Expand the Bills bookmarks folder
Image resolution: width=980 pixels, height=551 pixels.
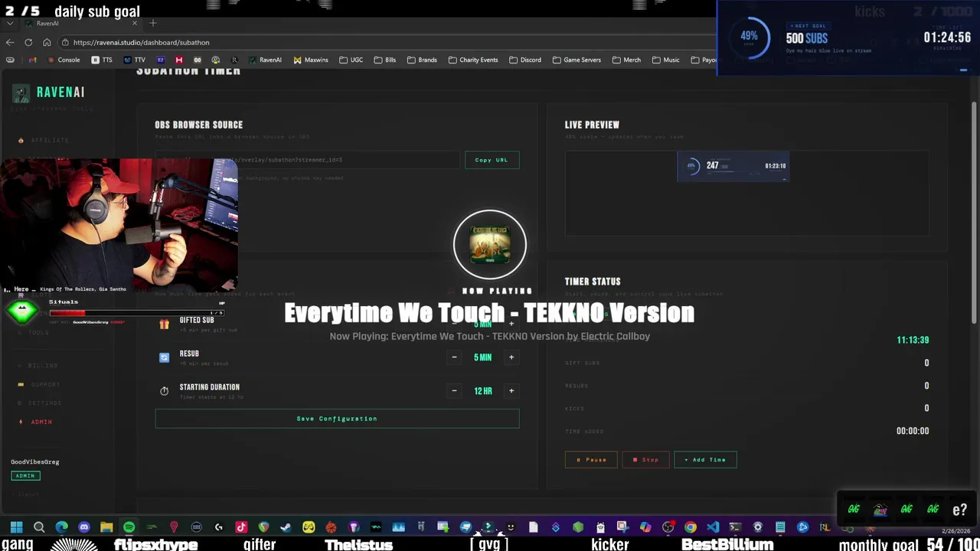click(385, 60)
